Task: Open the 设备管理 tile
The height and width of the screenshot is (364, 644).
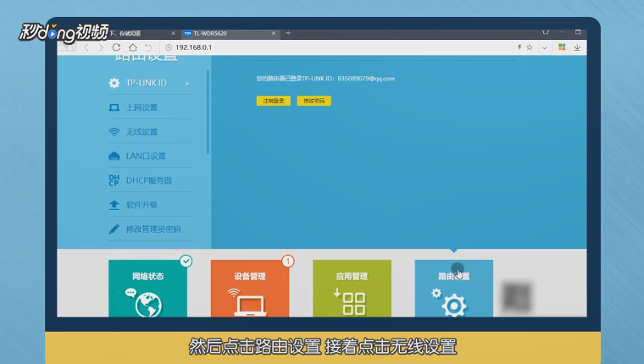Action: (x=250, y=289)
